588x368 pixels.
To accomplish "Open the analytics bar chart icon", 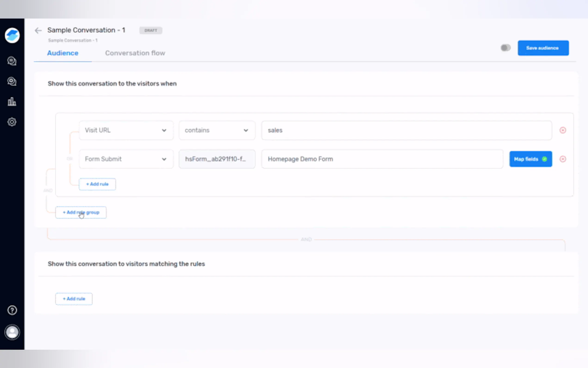I will click(x=12, y=102).
